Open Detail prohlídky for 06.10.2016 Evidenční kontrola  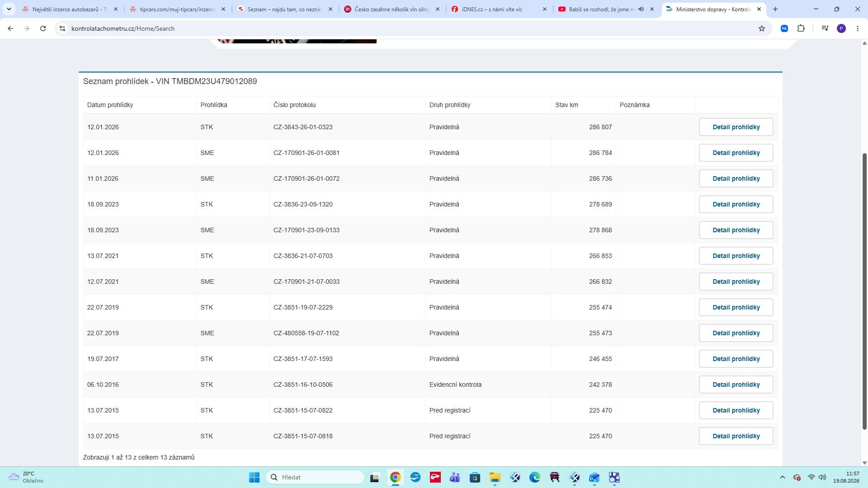coord(736,385)
